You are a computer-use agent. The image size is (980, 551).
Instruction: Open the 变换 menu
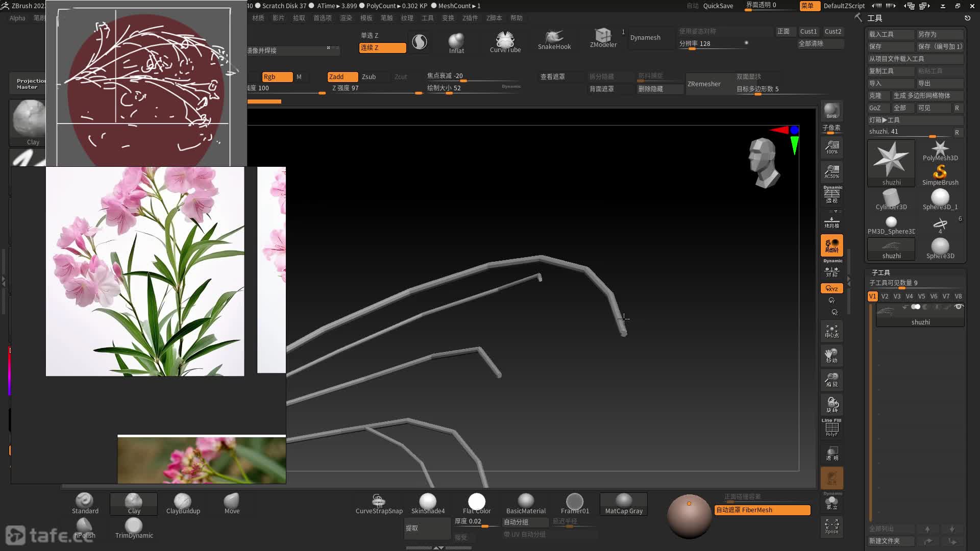point(448,18)
